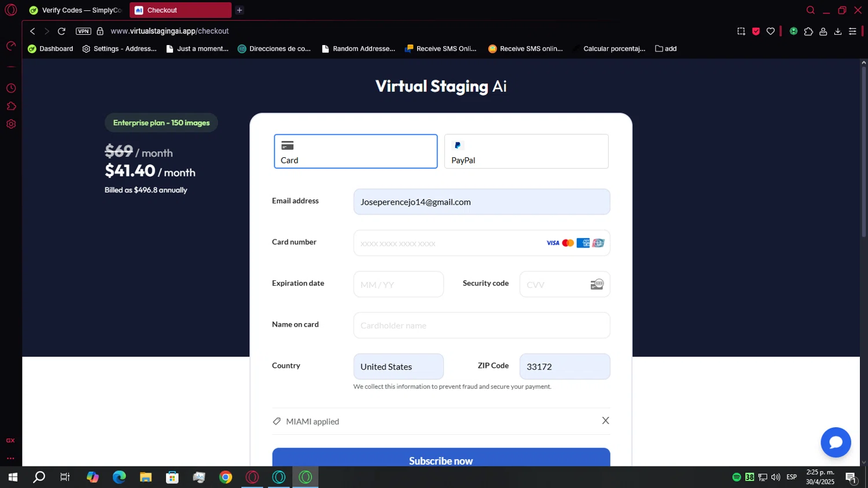868x488 pixels.
Task: Click the Enterprise plan - 150 images badge
Action: [161, 123]
